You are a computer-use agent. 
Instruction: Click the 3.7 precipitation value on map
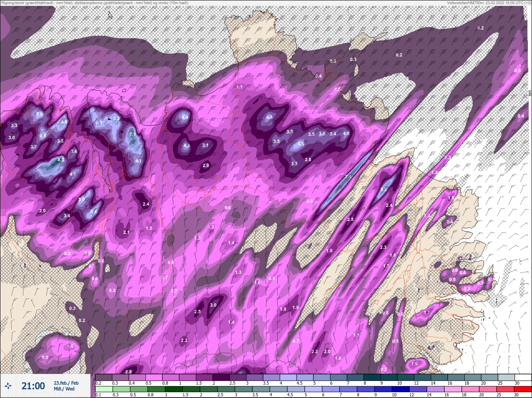pyautogui.click(x=34, y=147)
